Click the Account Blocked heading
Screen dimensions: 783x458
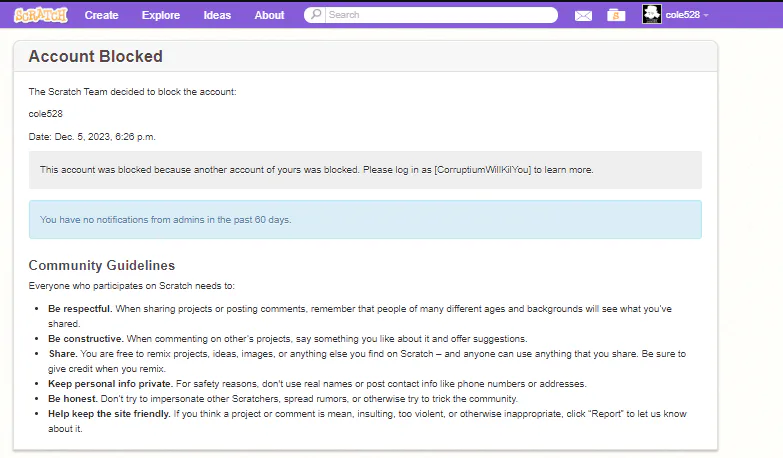point(95,56)
